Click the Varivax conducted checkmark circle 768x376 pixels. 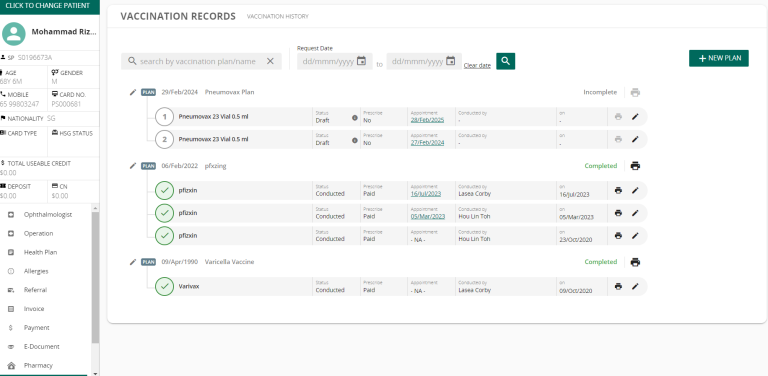(x=165, y=286)
